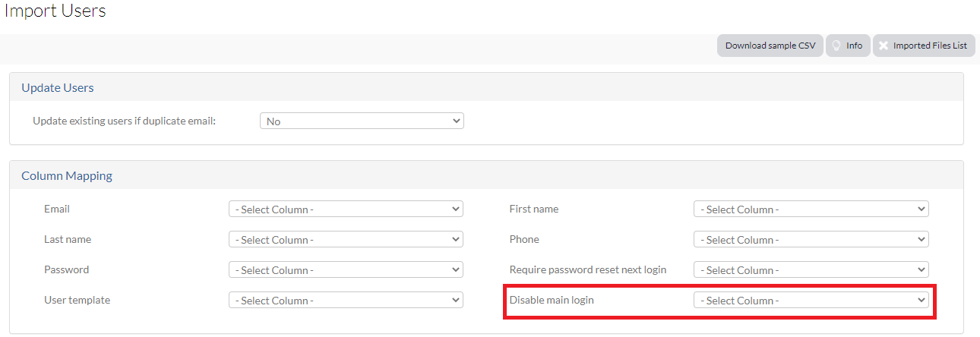
Task: Open the Info button
Action: [848, 46]
